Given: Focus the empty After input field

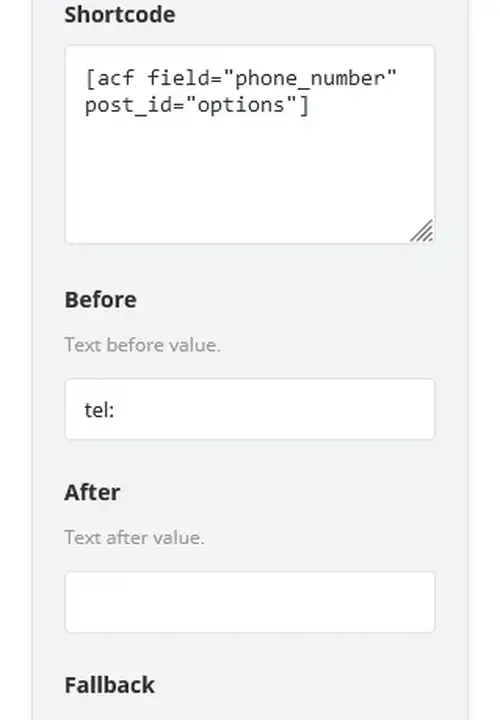Looking at the screenshot, I should [x=250, y=602].
